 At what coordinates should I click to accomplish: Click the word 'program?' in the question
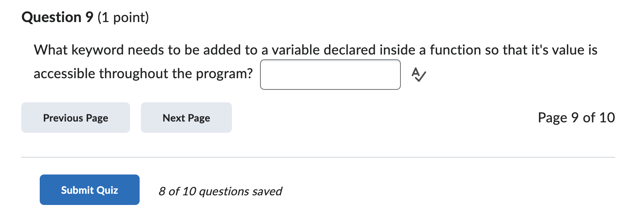click(x=224, y=74)
